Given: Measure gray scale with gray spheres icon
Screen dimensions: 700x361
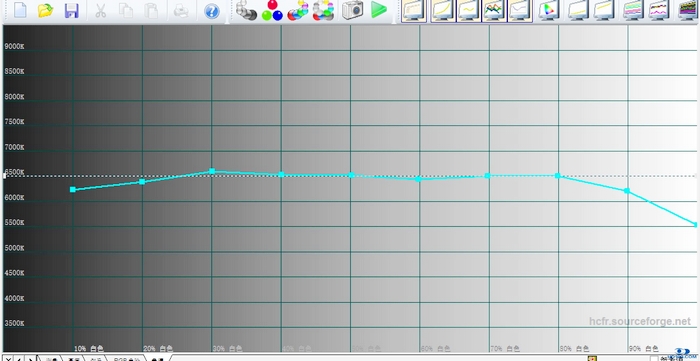Looking at the screenshot, I should coord(246,10).
